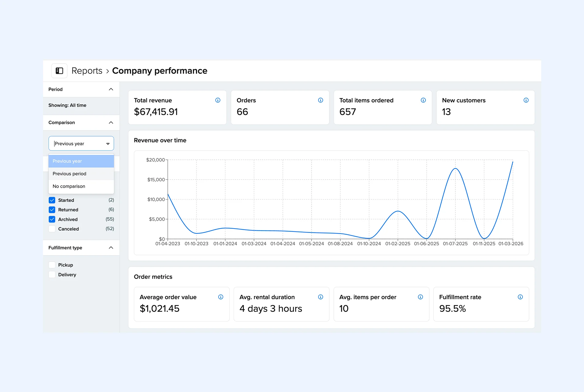
Task: Check the Pickup fulfillment option
Action: [x=52, y=265]
